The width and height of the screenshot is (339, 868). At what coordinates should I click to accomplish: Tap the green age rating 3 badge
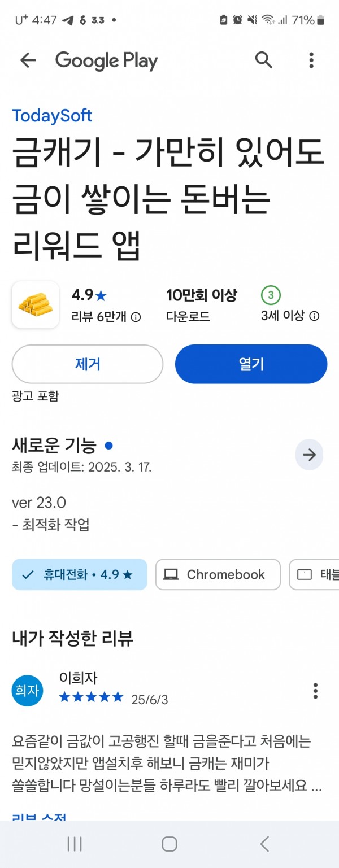pos(271,295)
